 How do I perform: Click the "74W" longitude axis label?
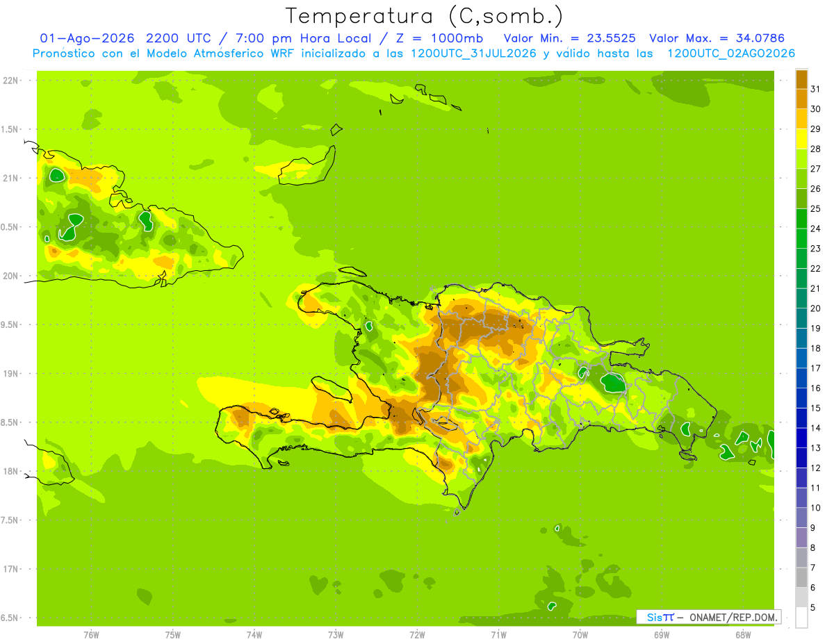click(254, 634)
